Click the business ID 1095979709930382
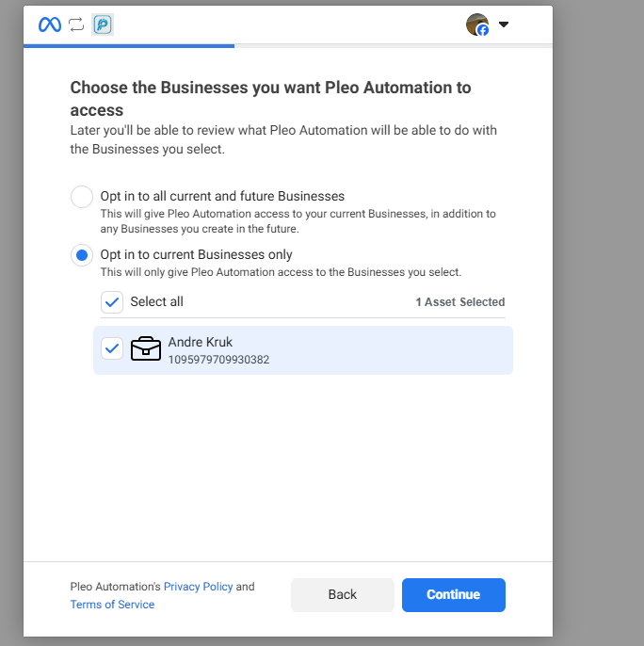This screenshot has height=646, width=644. [218, 360]
